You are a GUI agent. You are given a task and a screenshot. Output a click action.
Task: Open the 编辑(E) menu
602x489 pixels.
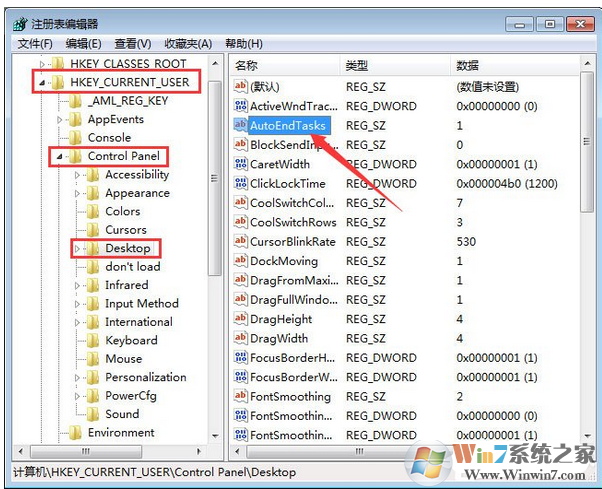tap(83, 44)
